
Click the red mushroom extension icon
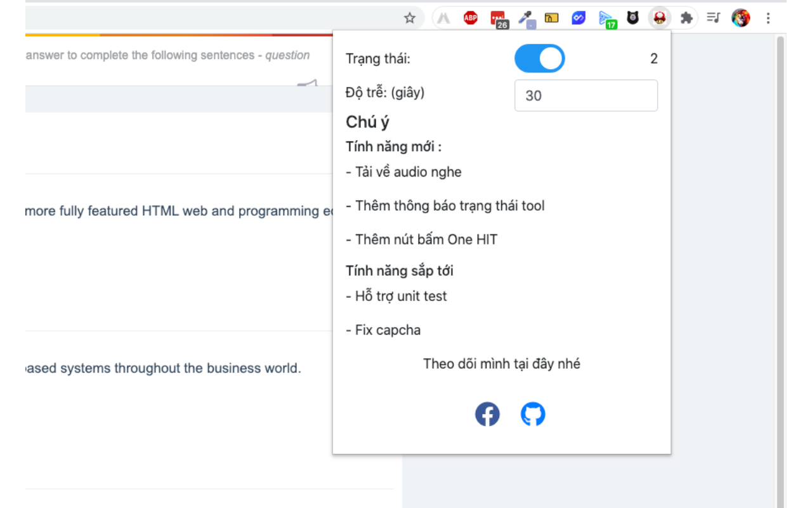click(659, 18)
